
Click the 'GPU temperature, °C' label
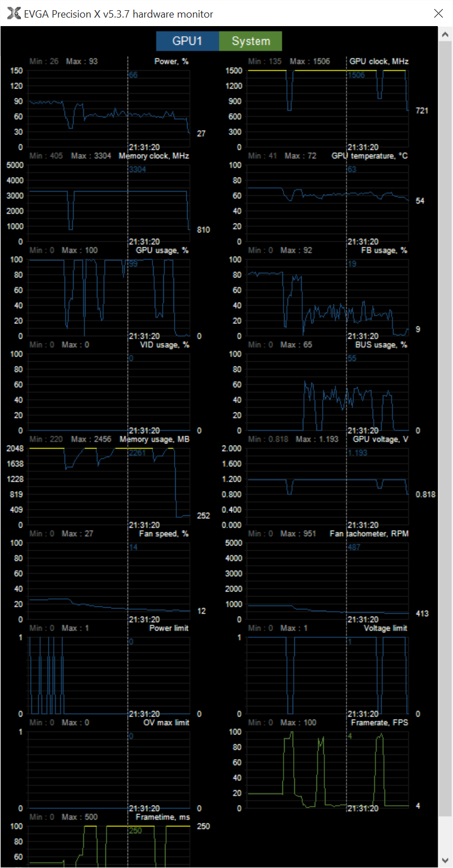coord(370,155)
